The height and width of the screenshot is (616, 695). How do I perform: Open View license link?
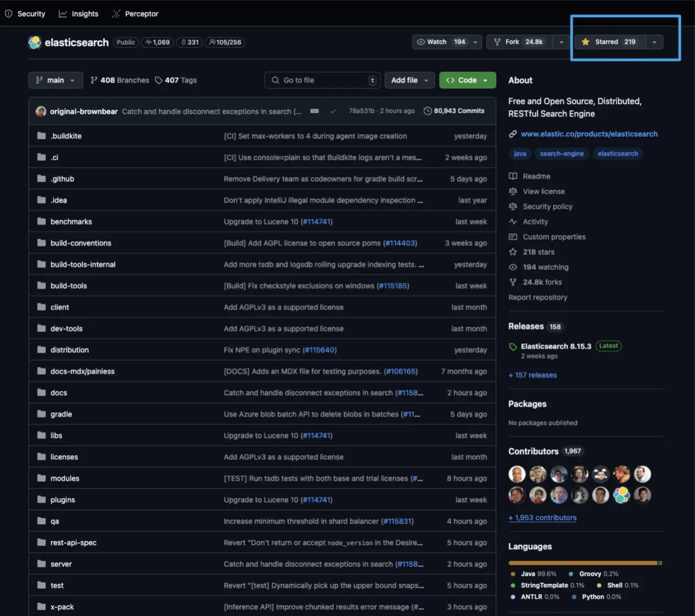click(x=537, y=191)
